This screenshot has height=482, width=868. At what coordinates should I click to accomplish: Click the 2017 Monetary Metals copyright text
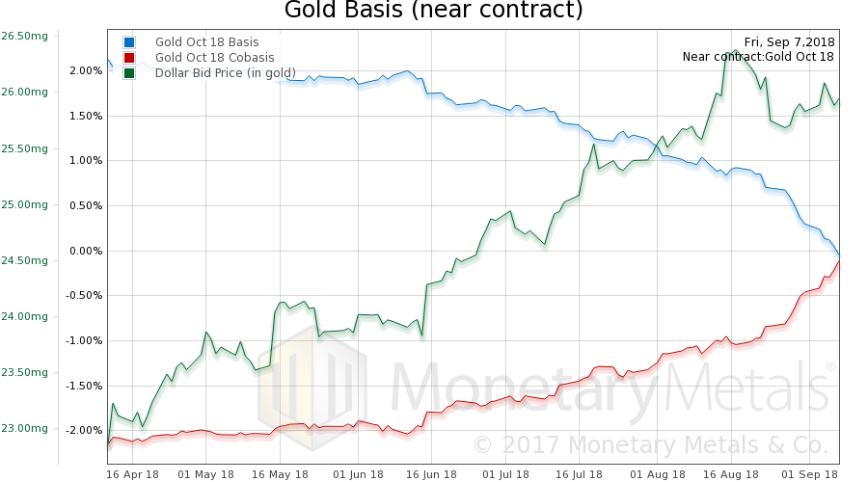[650, 445]
